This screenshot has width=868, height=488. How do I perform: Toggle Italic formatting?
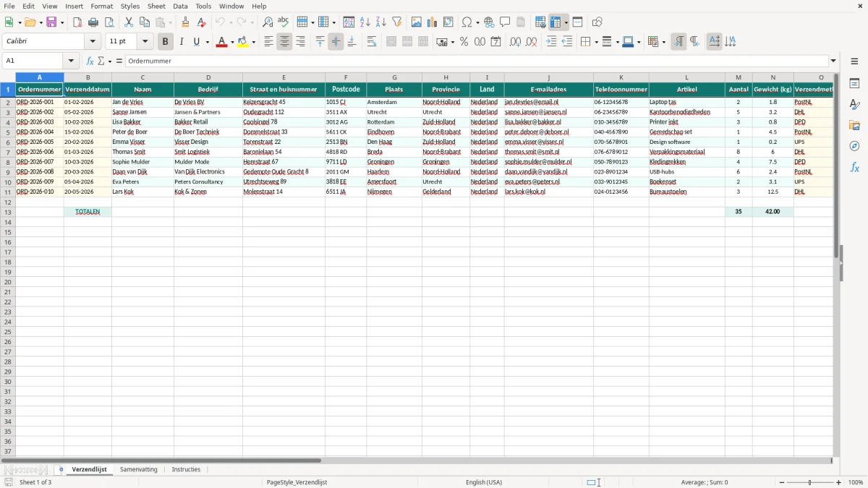pyautogui.click(x=182, y=42)
